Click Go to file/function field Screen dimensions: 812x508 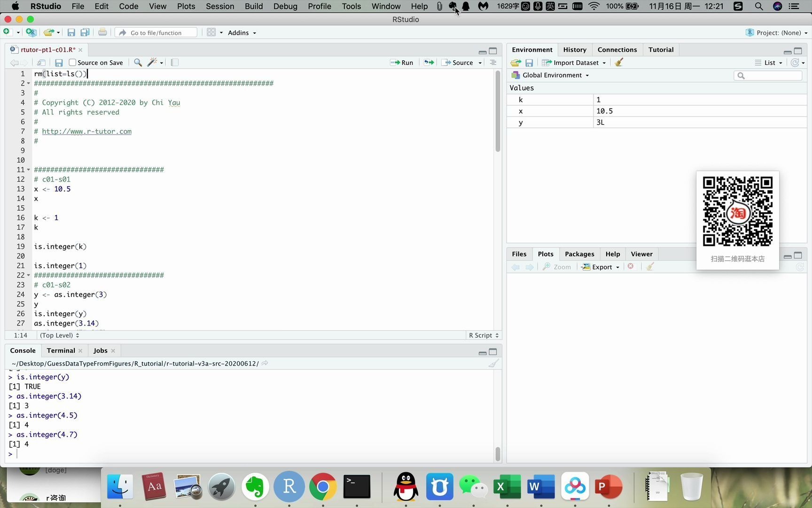(x=156, y=32)
